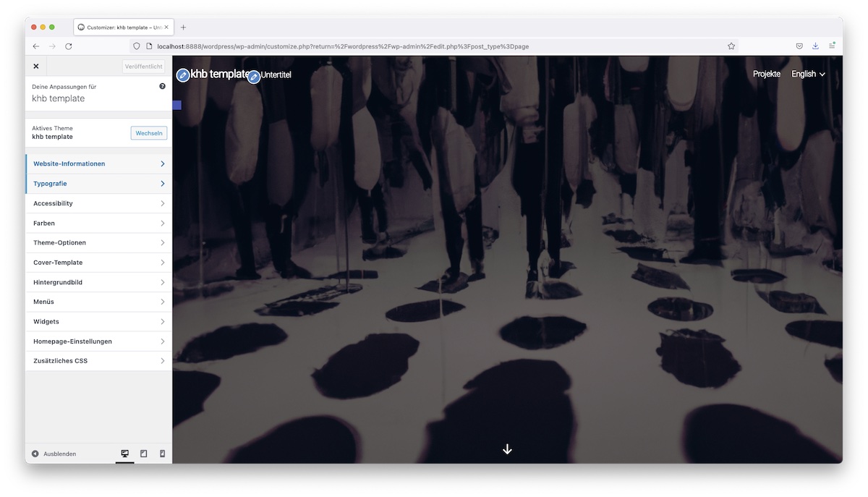868x497 pixels.
Task: Close the Customizer browser tab
Action: [x=166, y=27]
